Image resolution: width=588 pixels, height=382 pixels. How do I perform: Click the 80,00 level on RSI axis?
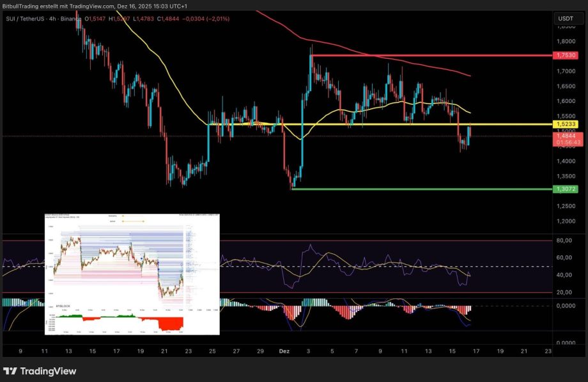(x=564, y=241)
